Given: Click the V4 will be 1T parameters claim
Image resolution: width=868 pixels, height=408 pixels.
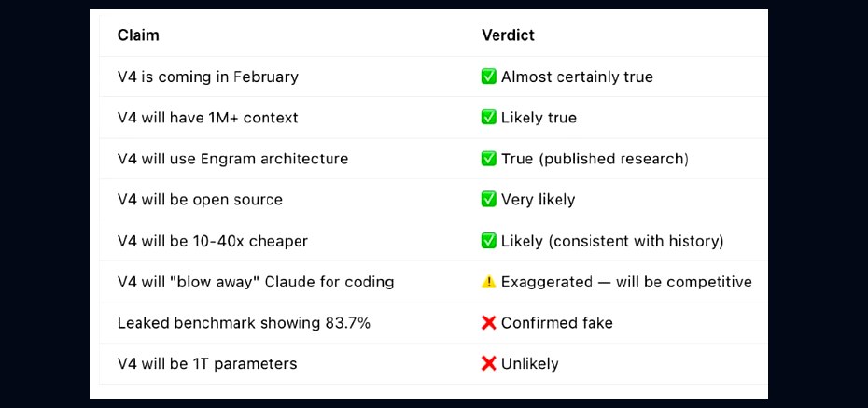Looking at the screenshot, I should pos(207,364).
